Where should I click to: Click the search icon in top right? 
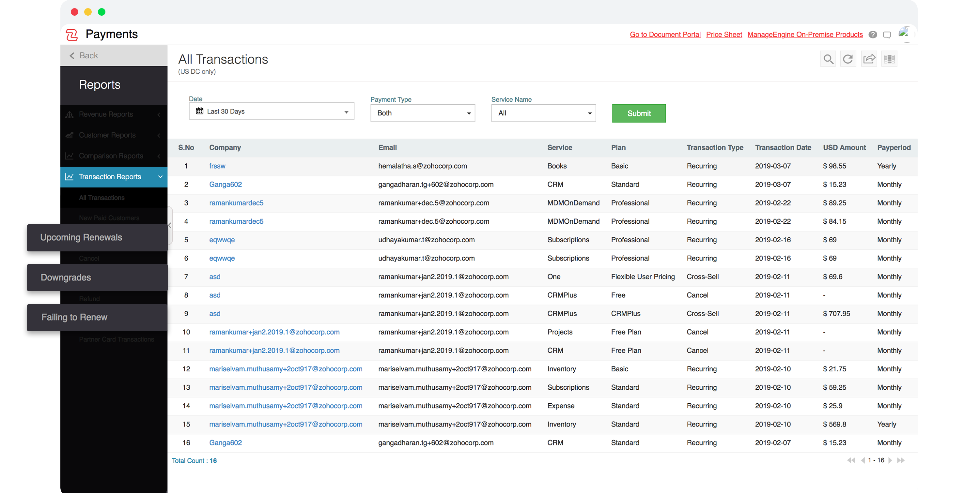[828, 59]
